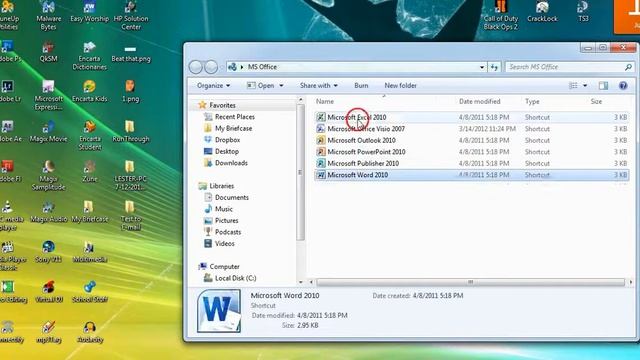Open Explorer Help icon
This screenshot has height=360, width=640.
pyautogui.click(x=623, y=86)
